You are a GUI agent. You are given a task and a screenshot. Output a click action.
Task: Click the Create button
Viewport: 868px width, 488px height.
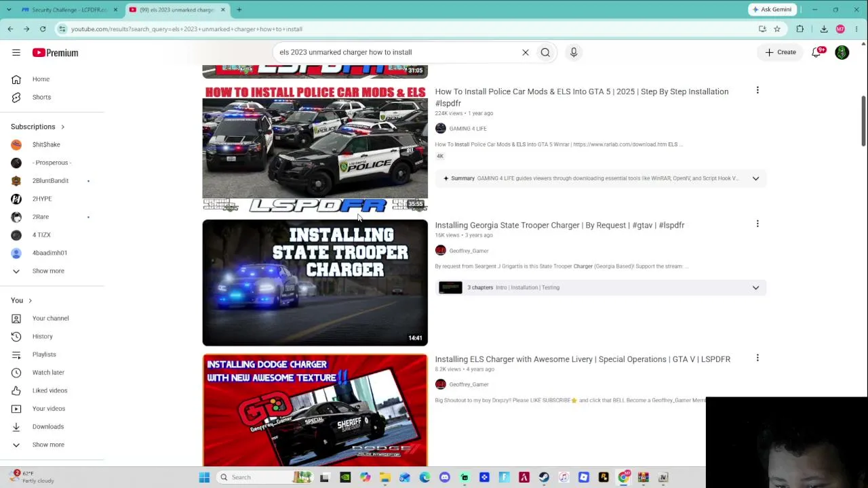coord(781,52)
